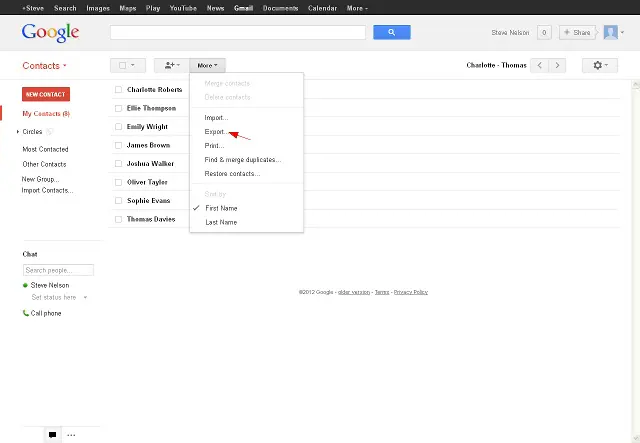
Task: Click New Group... link
Action: [40, 179]
